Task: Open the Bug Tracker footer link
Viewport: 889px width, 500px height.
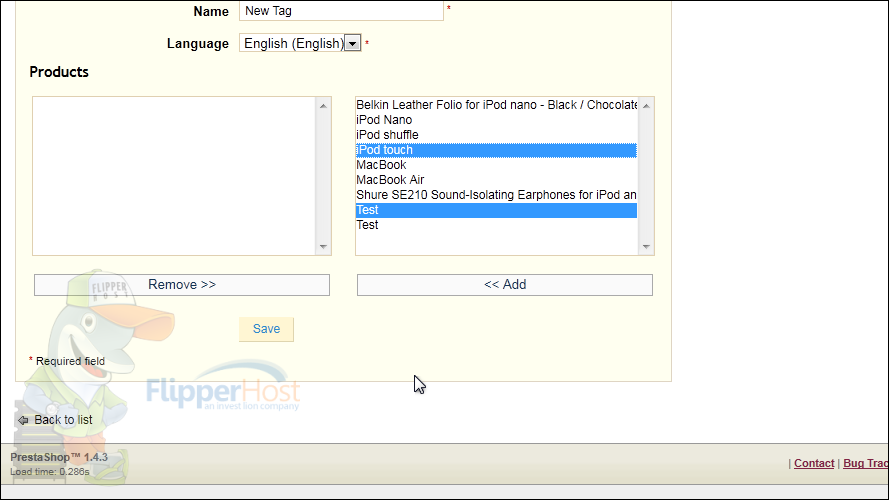Action: [865, 463]
